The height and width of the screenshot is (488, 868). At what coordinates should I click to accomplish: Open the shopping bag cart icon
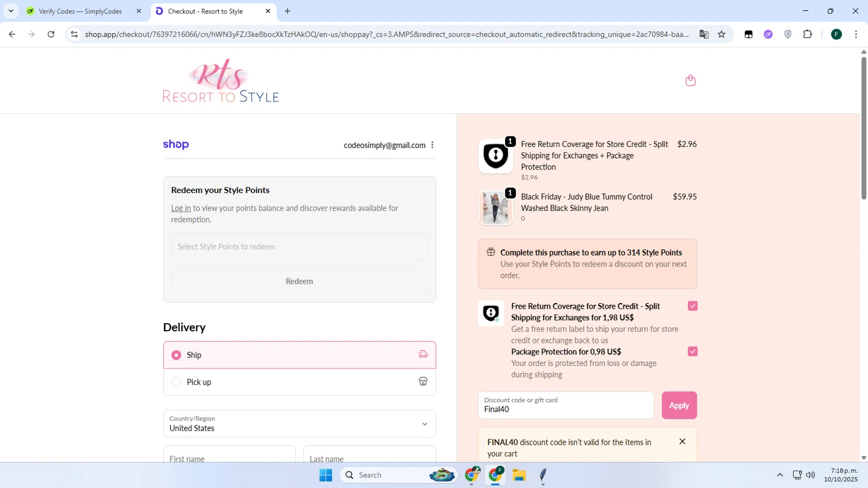690,80
